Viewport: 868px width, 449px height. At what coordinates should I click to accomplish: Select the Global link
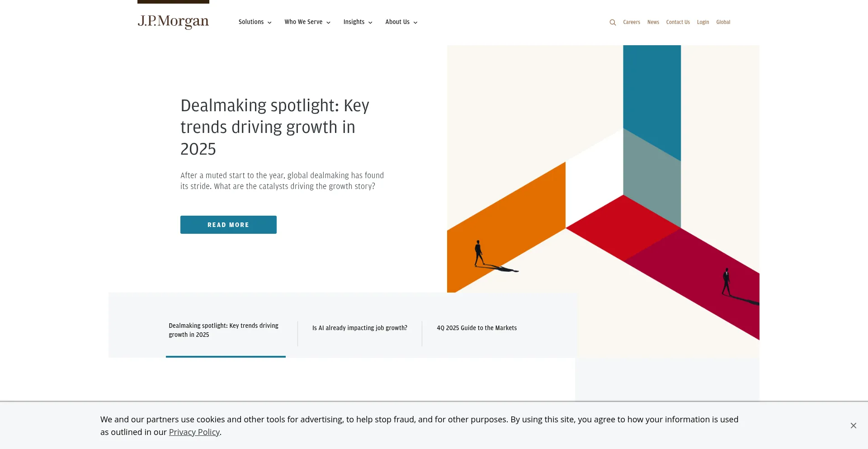[x=723, y=22]
